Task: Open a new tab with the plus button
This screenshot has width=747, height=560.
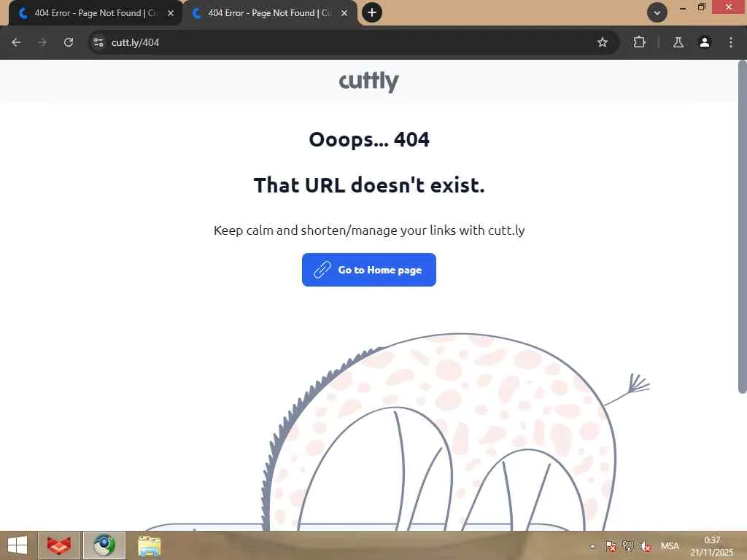Action: 372,12
